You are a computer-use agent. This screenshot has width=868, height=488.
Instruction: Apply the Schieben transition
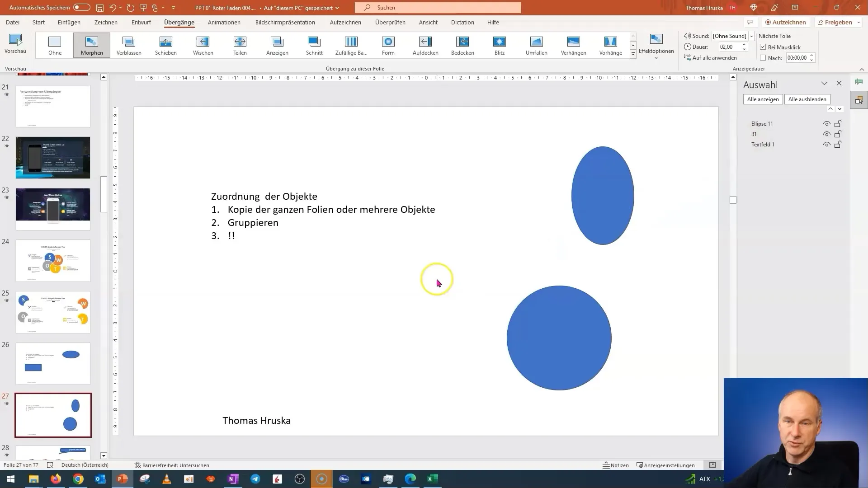[166, 45]
